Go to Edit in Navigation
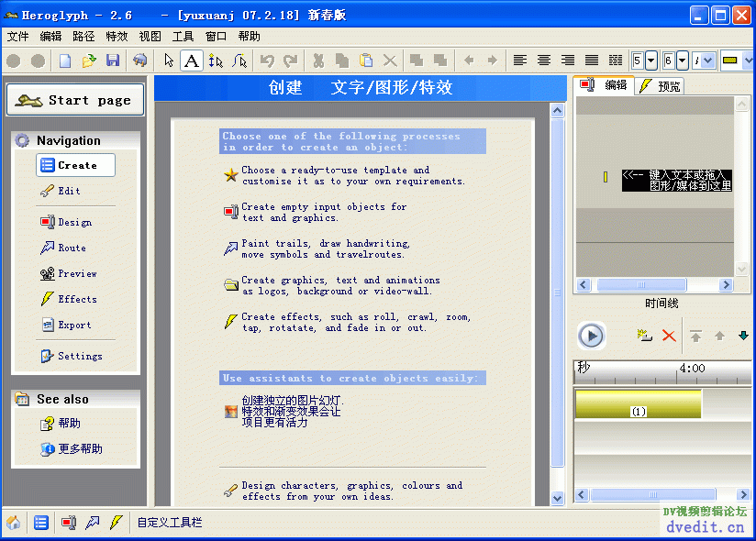 coord(61,191)
